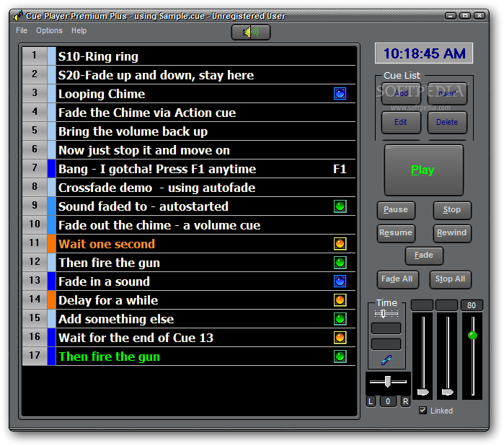Click green orb on cue 17 row
Image resolution: width=504 pixels, height=446 pixels.
click(x=340, y=357)
